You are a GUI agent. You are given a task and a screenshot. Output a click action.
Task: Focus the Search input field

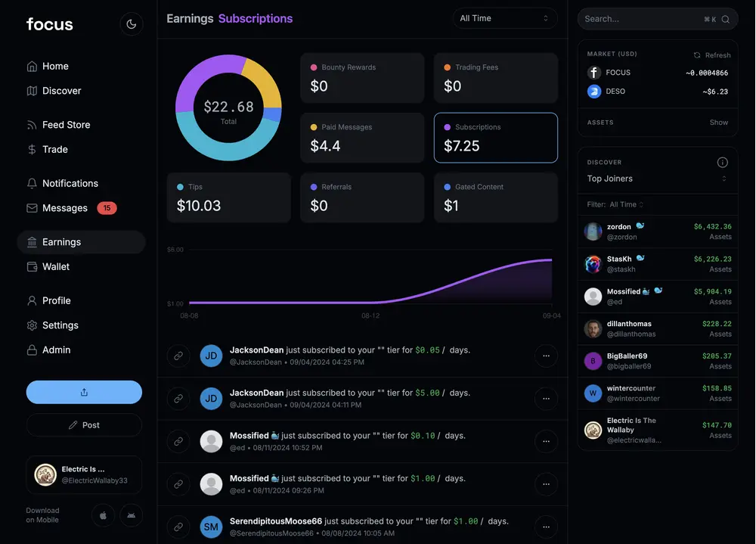tap(641, 20)
